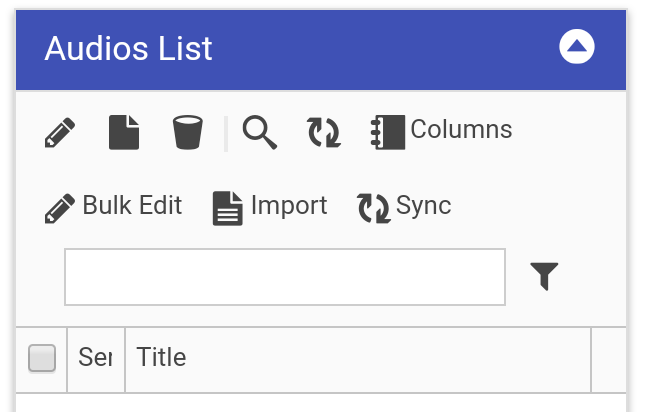
Task: Click the lined document icon beside Import
Action: (228, 208)
